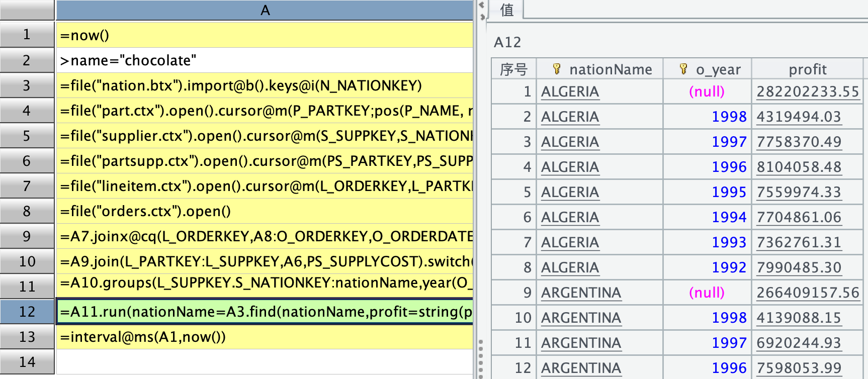This screenshot has width=868, height=379.
Task: Open the ALGERIA link in the 1998 row numbered 2
Action: point(570,117)
